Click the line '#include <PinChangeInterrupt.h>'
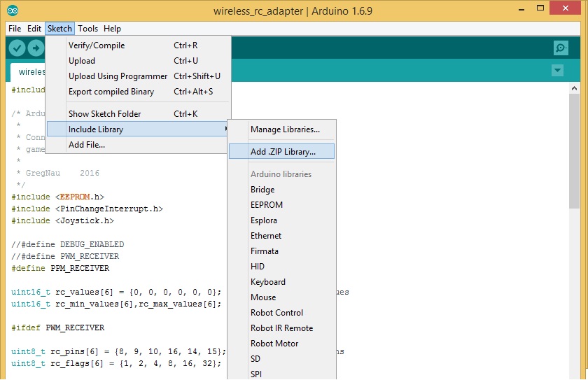Screen dimensions: 588x380 [x=87, y=209]
